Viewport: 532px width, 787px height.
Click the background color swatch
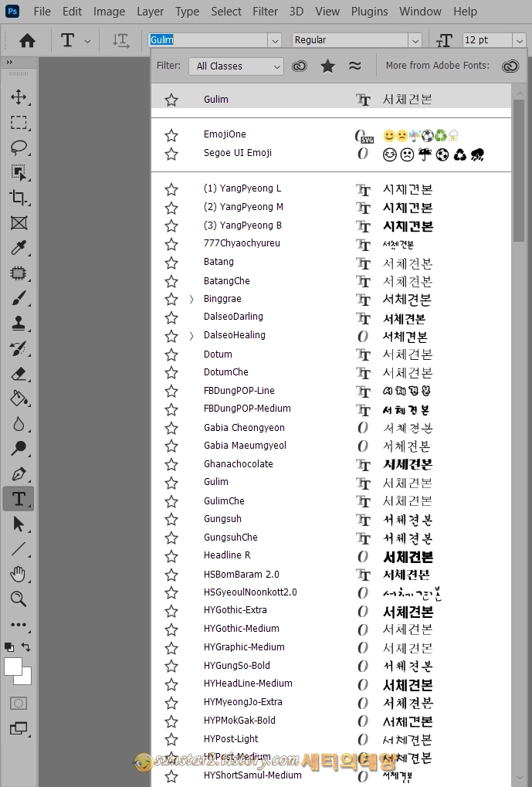point(26,679)
